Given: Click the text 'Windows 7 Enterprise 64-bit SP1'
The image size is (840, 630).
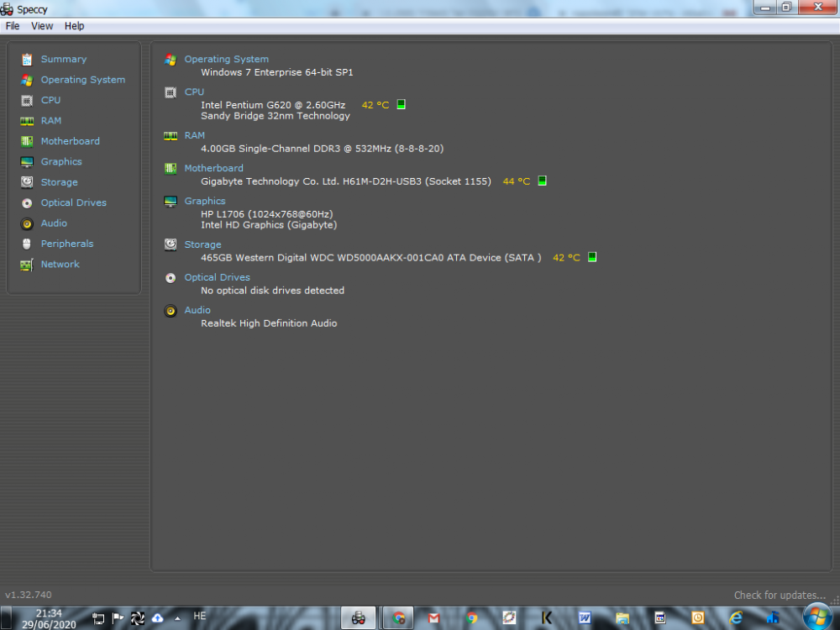Looking at the screenshot, I should pyautogui.click(x=277, y=72).
